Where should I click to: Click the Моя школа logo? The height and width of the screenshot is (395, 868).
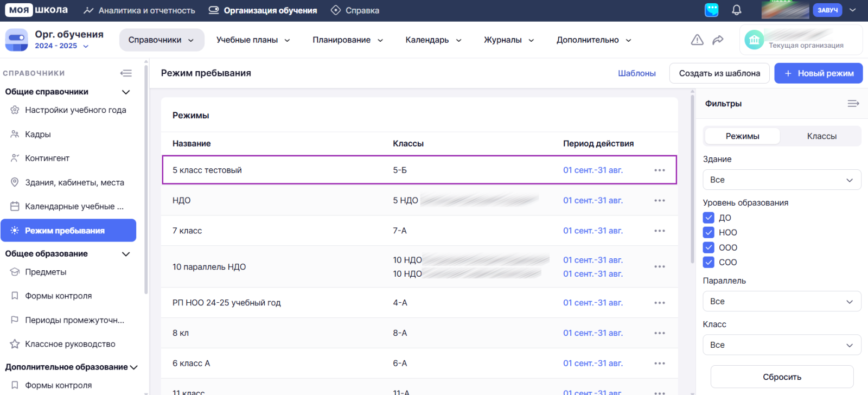[x=37, y=10]
